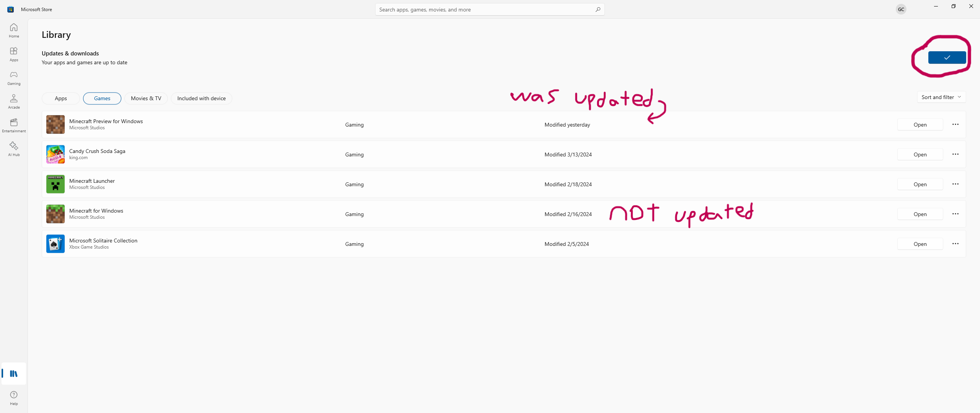The height and width of the screenshot is (413, 980).
Task: Expand Sort and filter dropdown
Action: 941,97
